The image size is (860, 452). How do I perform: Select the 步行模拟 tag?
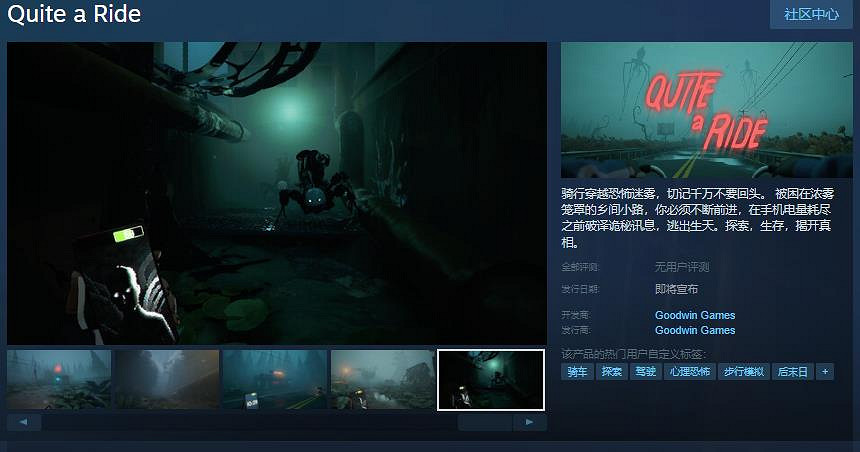coord(744,371)
